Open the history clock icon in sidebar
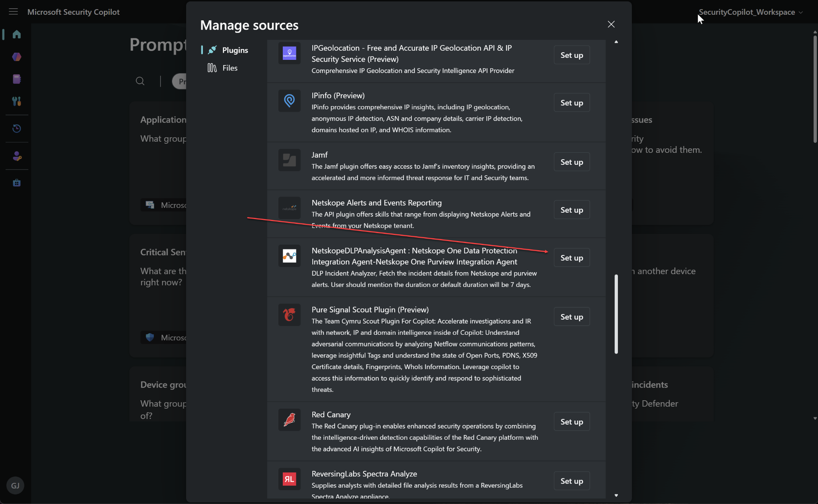This screenshot has width=818, height=504. pyautogui.click(x=16, y=128)
